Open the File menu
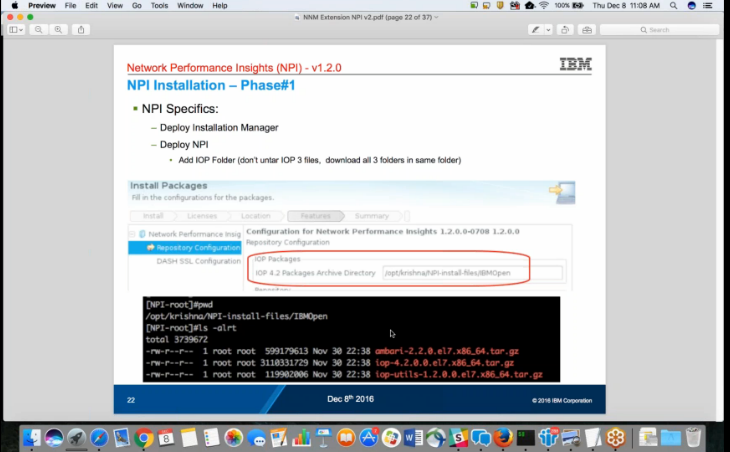The height and width of the screenshot is (452, 730). pyautogui.click(x=70, y=6)
